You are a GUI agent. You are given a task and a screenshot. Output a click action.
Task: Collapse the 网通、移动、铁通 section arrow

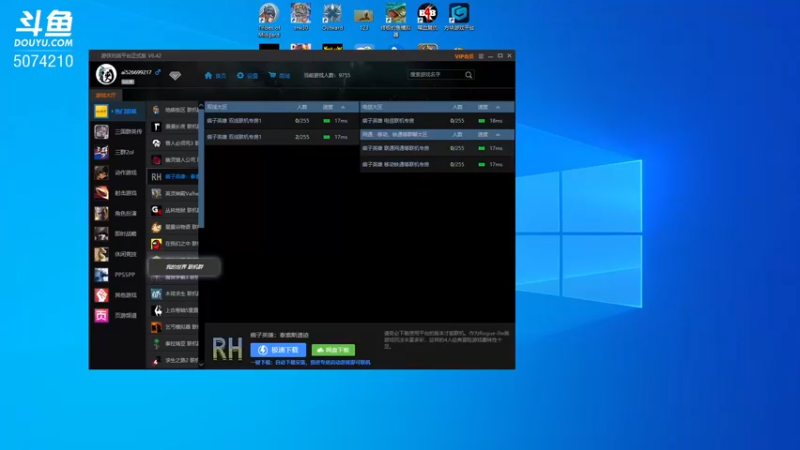tap(498, 135)
